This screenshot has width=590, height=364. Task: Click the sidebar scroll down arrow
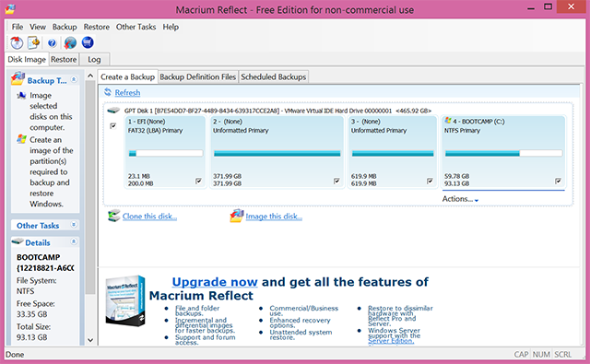click(90, 340)
